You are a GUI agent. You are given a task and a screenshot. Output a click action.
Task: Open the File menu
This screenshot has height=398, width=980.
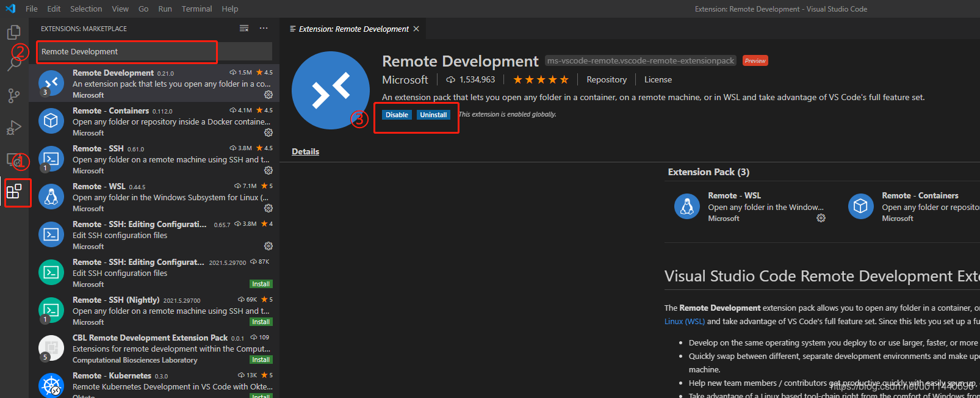(32, 9)
